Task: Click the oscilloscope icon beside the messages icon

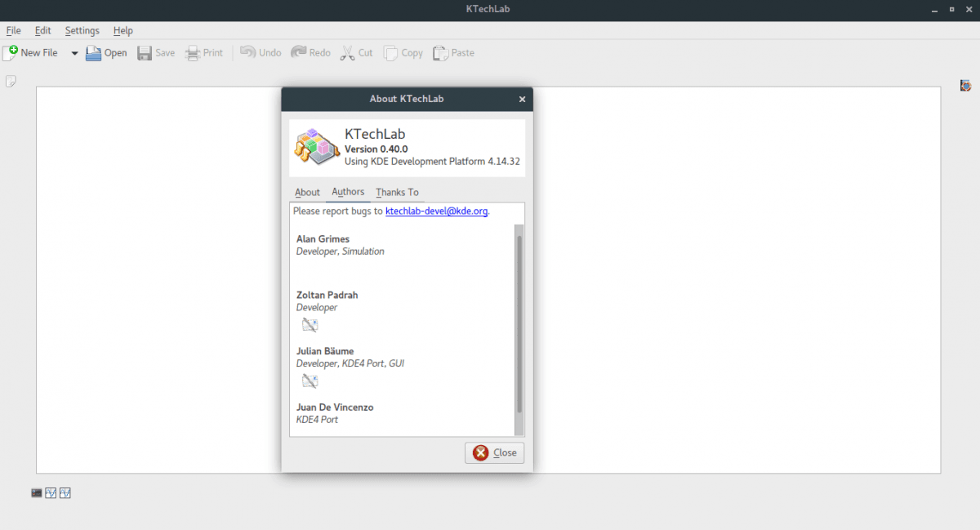Action: click(51, 492)
